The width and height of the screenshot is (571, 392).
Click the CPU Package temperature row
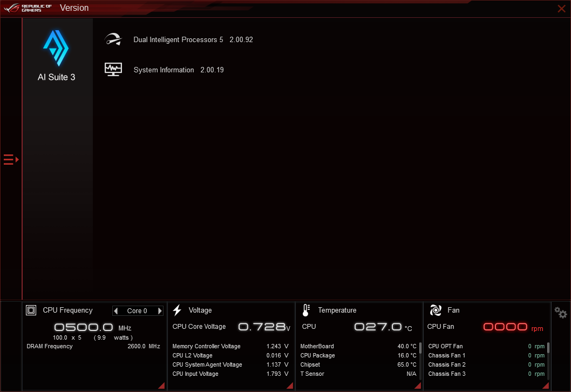point(358,355)
